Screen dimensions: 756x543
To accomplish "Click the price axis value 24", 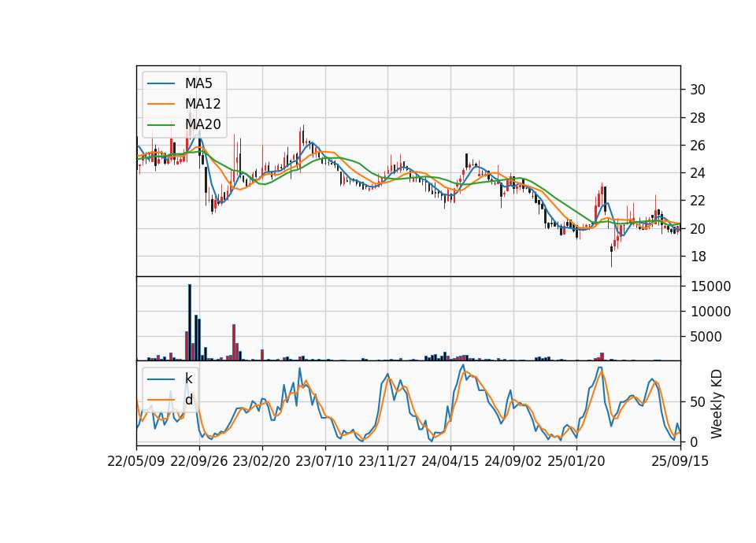I will tap(698, 173).
